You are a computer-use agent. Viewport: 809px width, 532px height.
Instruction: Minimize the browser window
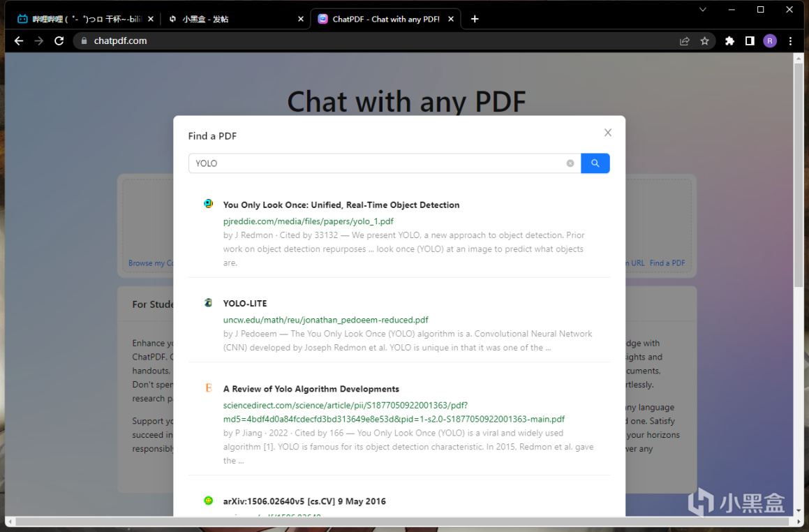[732, 9]
